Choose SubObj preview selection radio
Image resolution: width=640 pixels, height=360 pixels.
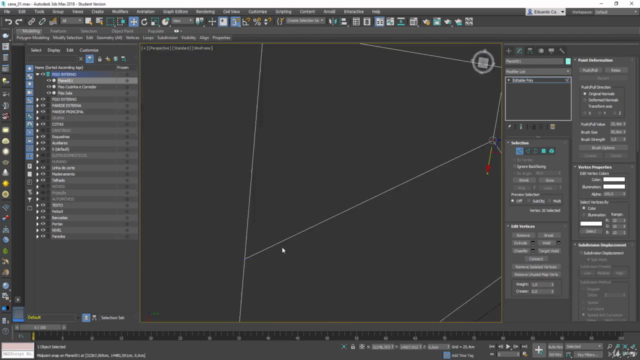pos(529,201)
